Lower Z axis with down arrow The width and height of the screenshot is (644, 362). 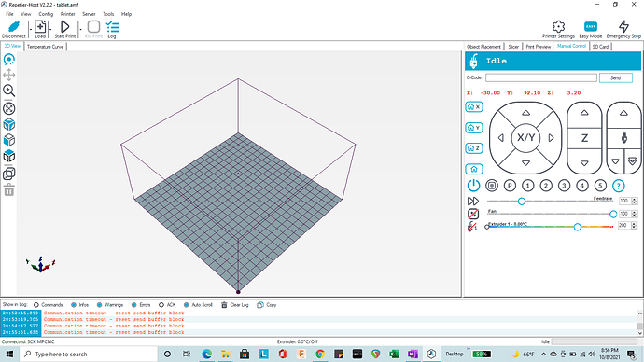point(584,163)
